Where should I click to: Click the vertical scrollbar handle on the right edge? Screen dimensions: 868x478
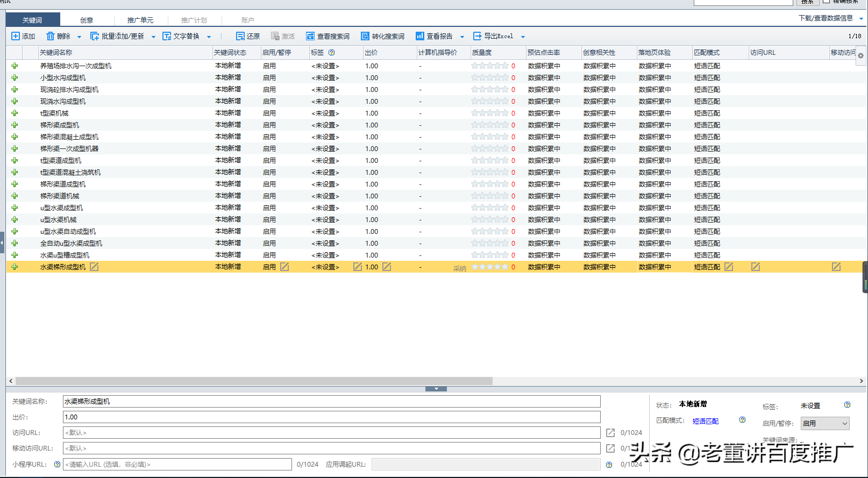pos(865,277)
